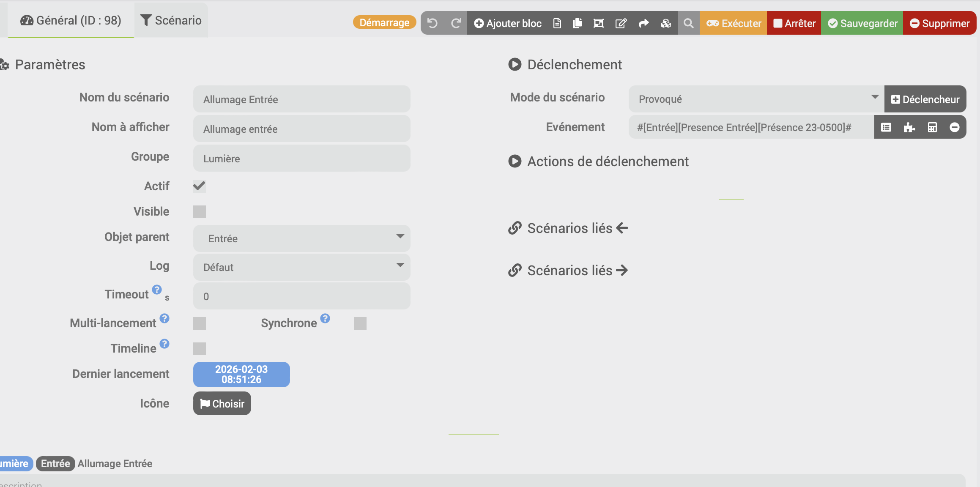Uncheck the Actif checkbox

tap(199, 186)
